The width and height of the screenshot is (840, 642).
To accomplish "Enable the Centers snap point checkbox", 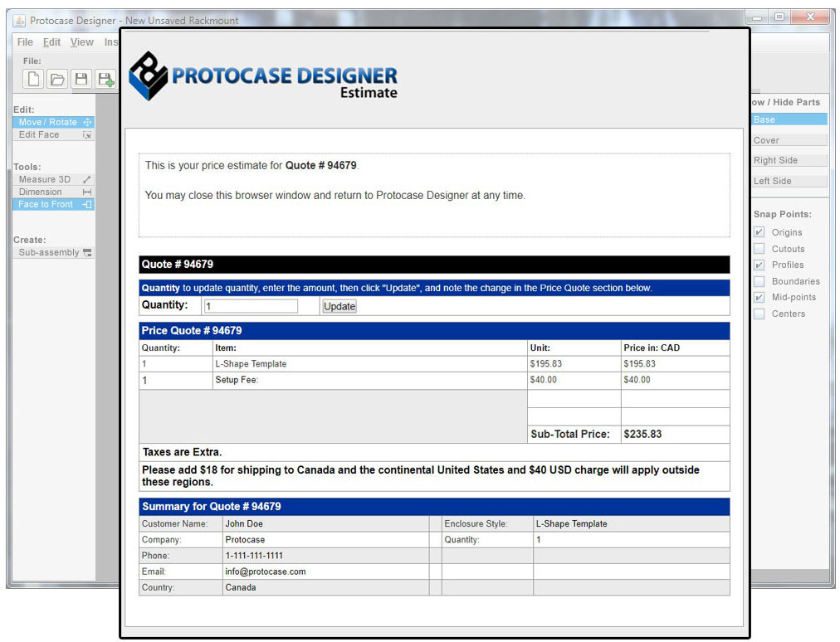I will 759,314.
